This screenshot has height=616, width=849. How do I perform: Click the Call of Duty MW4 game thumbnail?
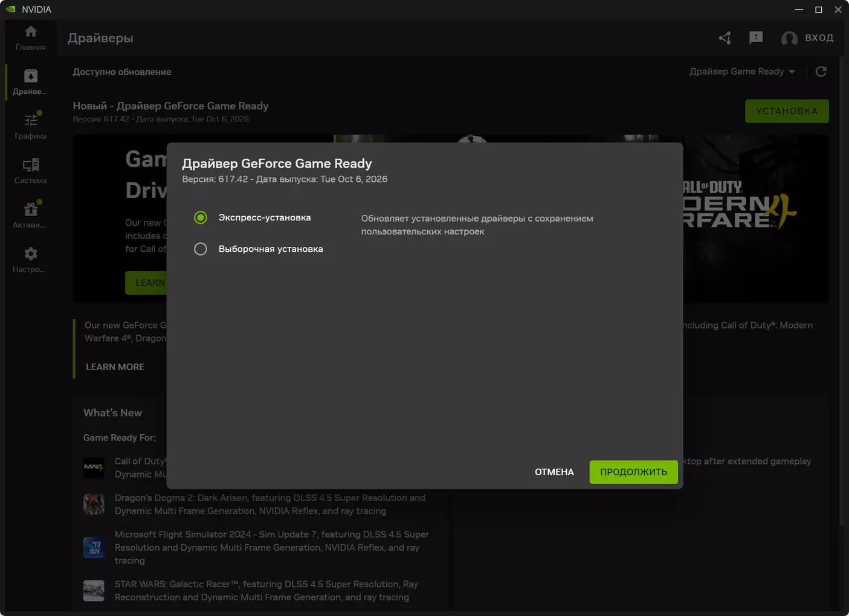click(94, 467)
